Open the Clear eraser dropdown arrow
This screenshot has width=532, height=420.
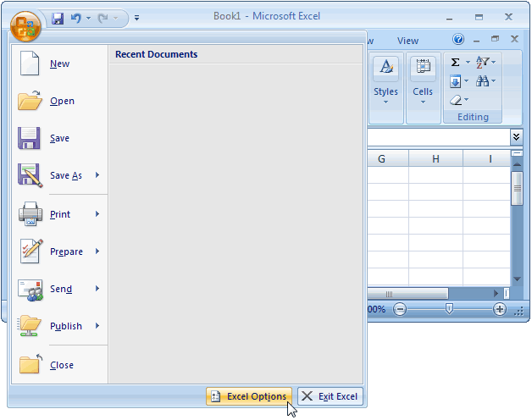(466, 99)
